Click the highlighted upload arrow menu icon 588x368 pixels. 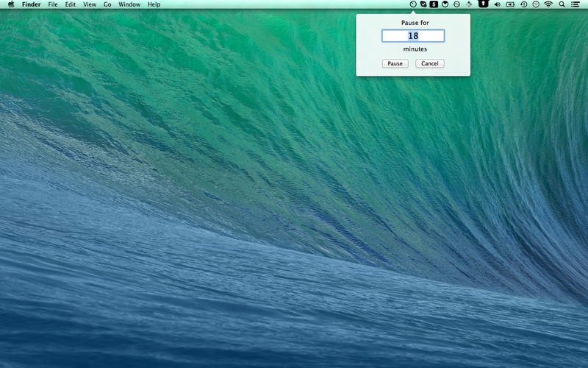pyautogui.click(x=483, y=4)
